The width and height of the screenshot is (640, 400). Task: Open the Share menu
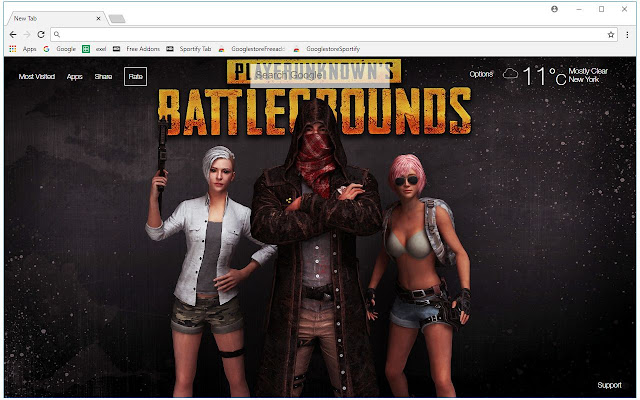click(103, 76)
